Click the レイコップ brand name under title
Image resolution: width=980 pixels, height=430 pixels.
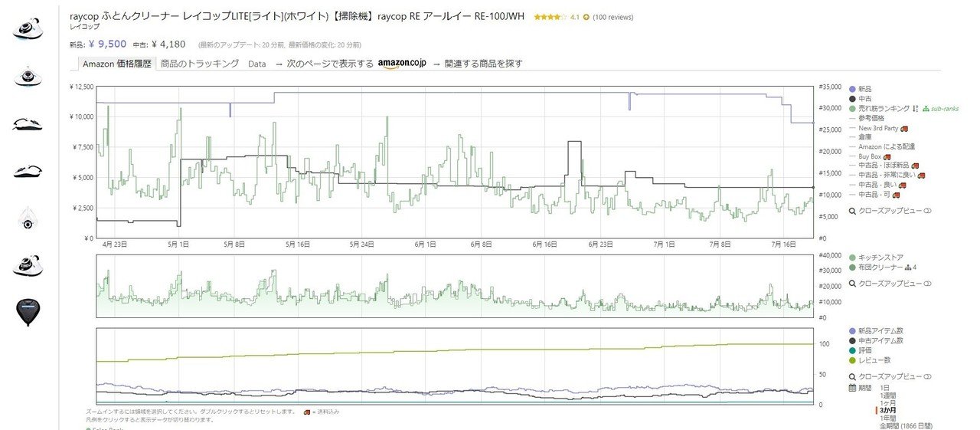84,27
